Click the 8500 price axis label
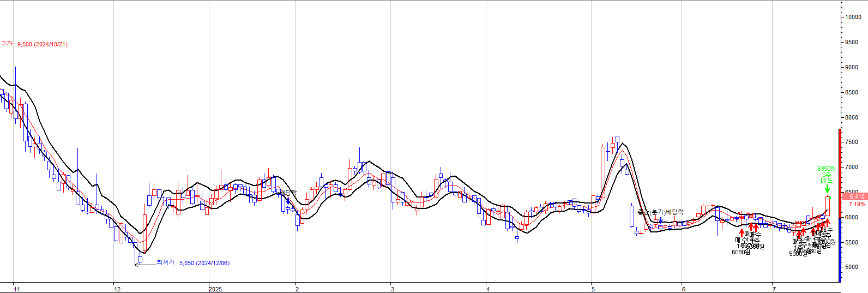Image resolution: width=868 pixels, height=293 pixels. 852,92
